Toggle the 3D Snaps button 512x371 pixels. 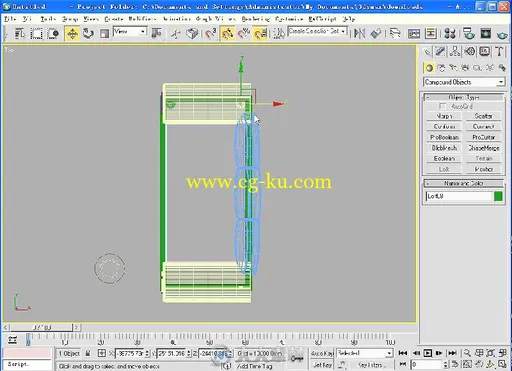click(x=211, y=33)
